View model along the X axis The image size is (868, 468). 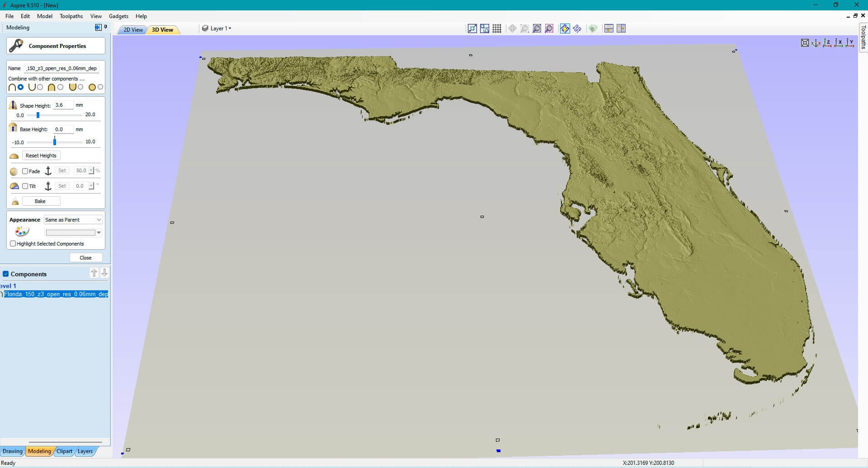839,43
